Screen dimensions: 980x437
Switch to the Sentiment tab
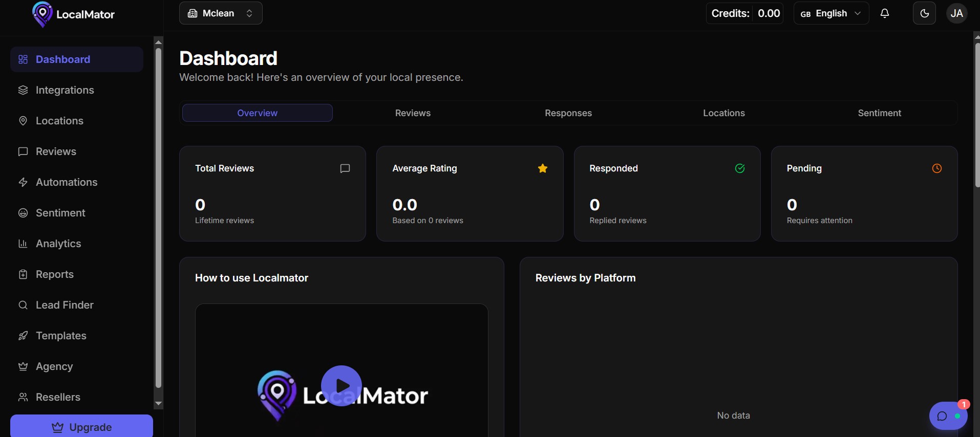click(x=879, y=113)
